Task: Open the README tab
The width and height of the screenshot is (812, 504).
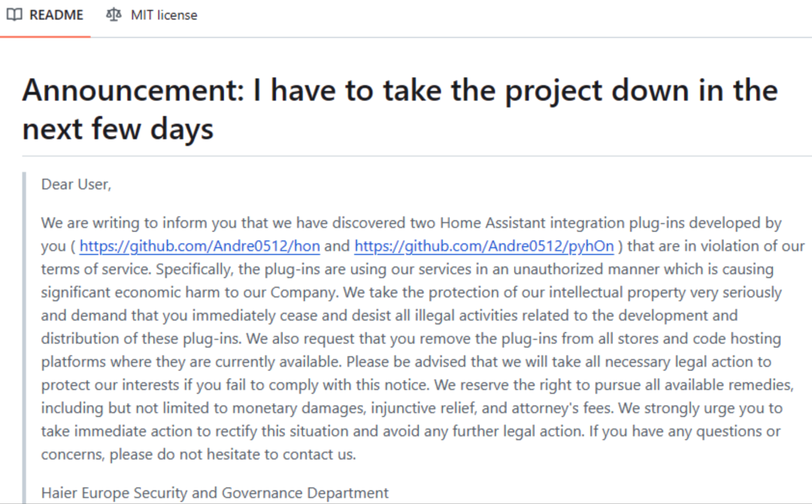Action: click(45, 16)
